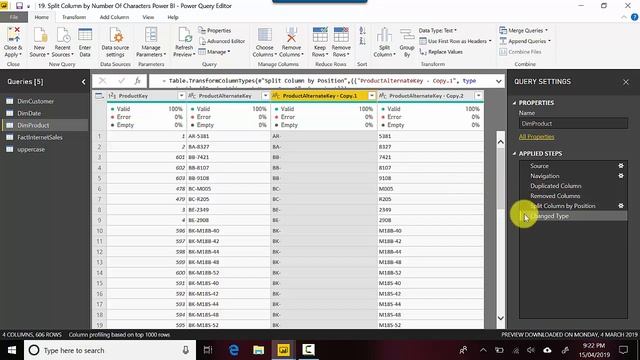
Task: Open Microsoft Edge from the taskbar
Action: 234,350
